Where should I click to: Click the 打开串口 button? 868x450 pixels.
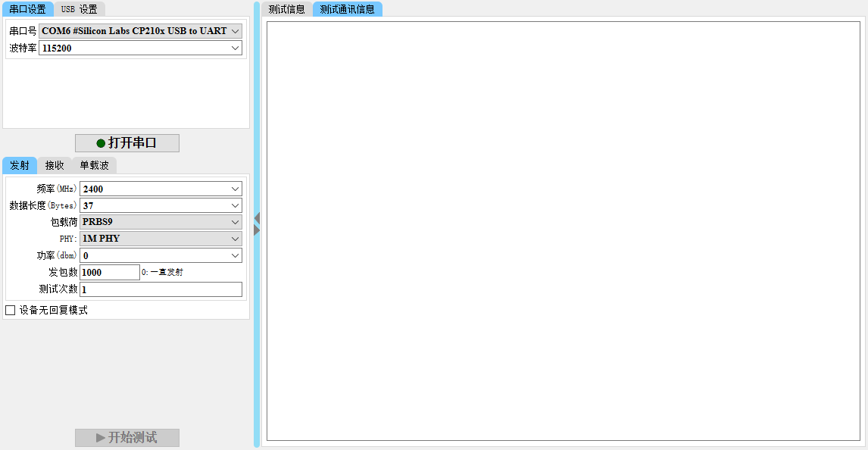click(x=126, y=142)
